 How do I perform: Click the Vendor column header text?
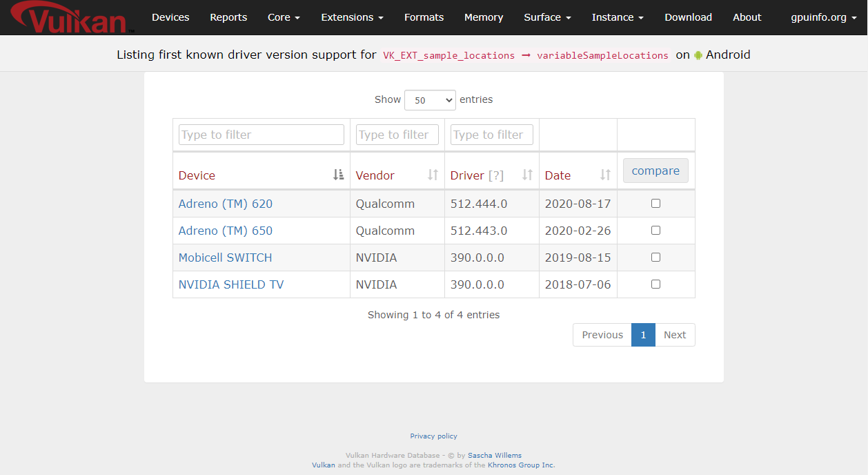pos(375,175)
